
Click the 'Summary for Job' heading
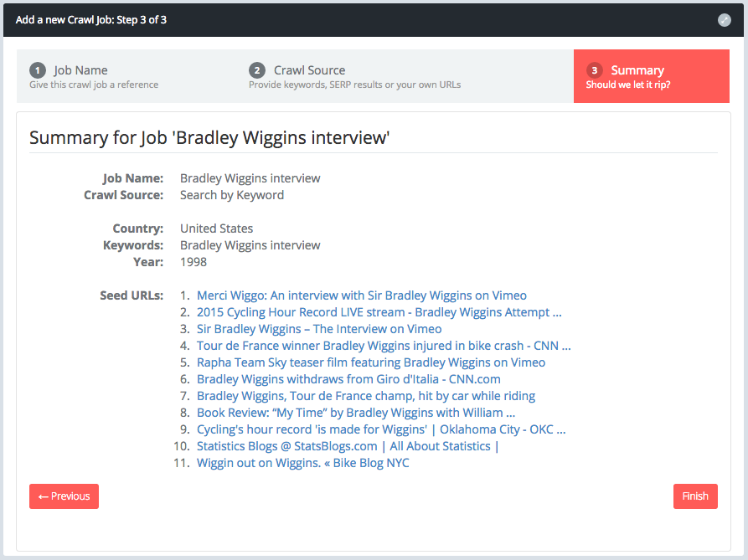[x=209, y=138]
